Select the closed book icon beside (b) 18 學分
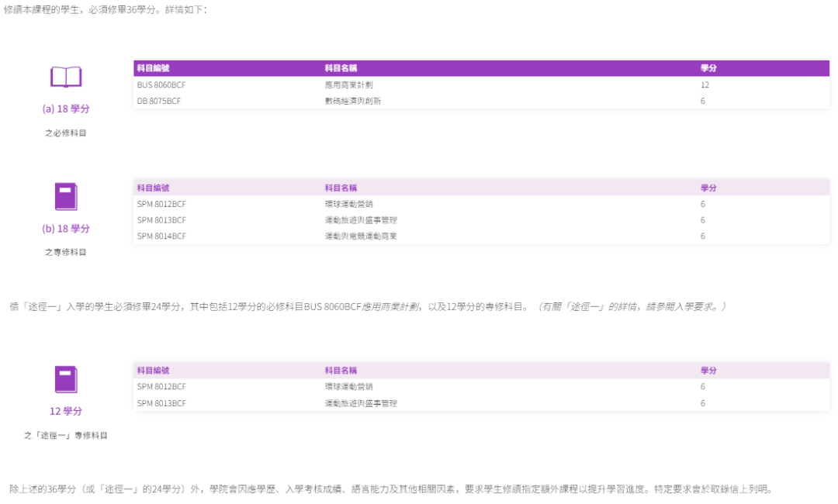The height and width of the screenshot is (504, 838). pos(66,196)
